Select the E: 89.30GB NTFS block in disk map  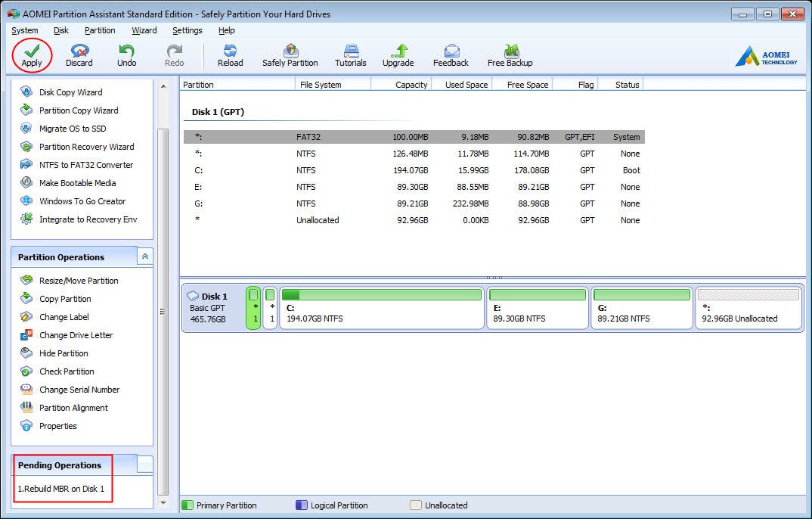(x=538, y=308)
